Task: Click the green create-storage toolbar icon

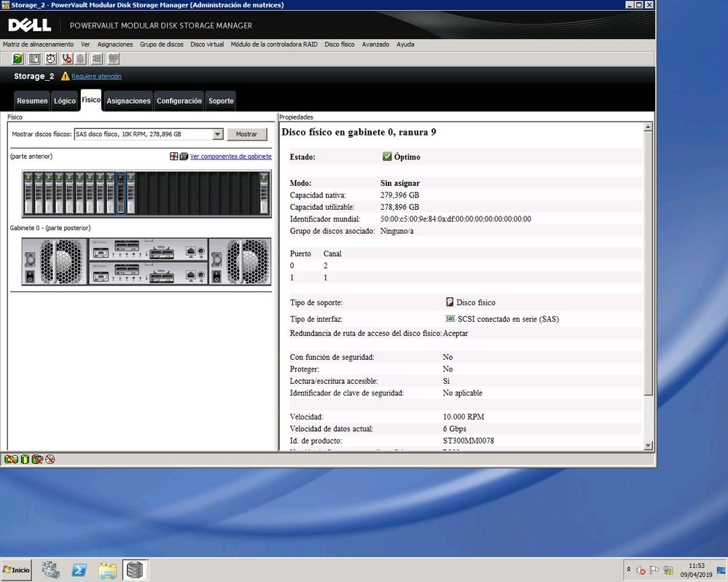Action: pyautogui.click(x=17, y=58)
